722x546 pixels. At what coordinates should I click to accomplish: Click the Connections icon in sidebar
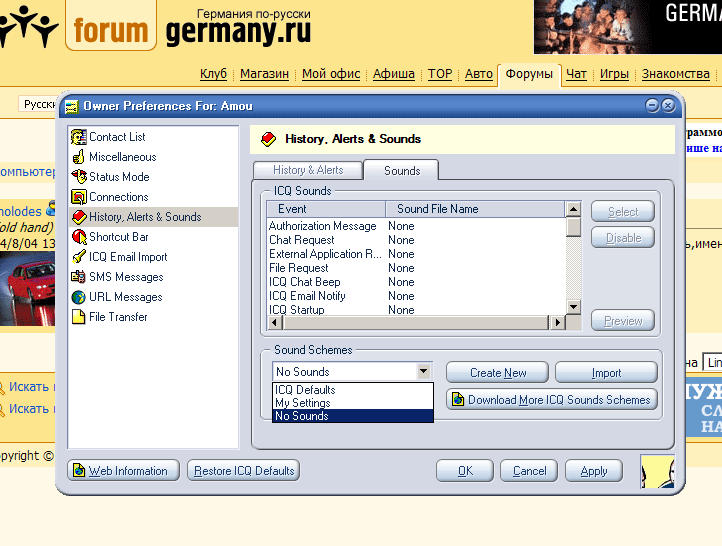click(79, 197)
